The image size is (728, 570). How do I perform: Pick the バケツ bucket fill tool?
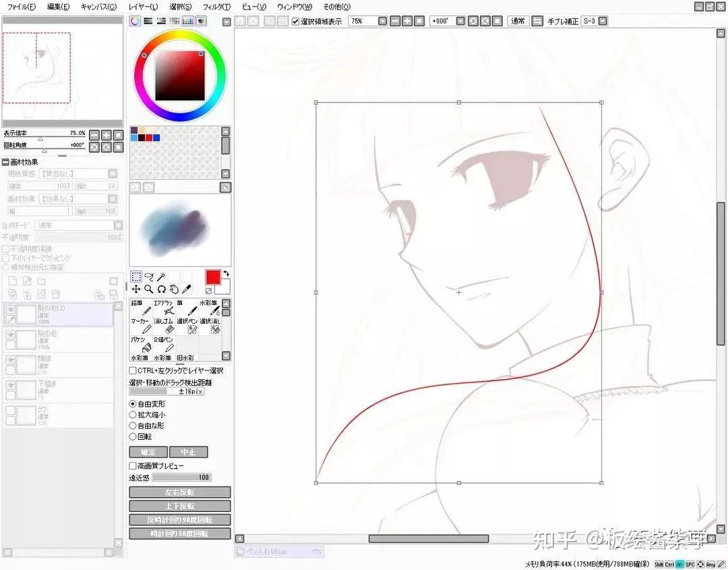141,345
